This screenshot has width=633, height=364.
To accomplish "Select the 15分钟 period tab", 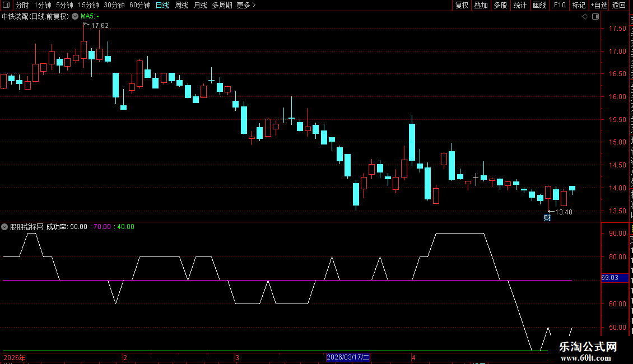I will [x=88, y=5].
